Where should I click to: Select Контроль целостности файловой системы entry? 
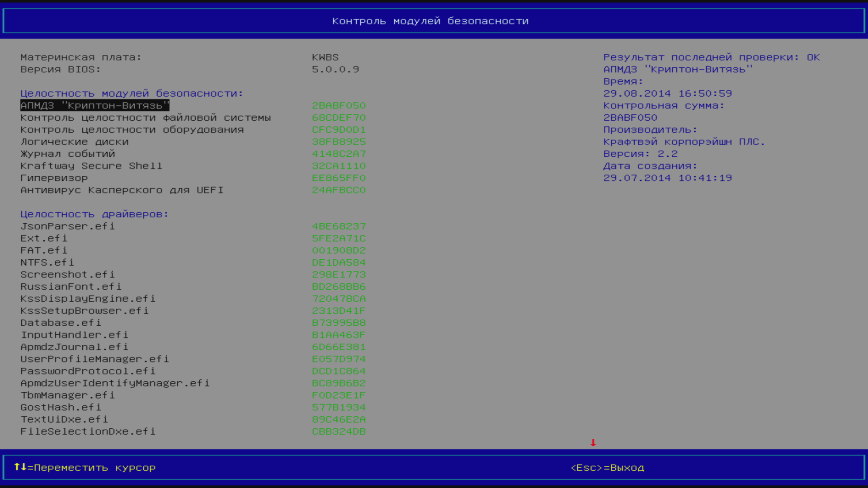[145, 117]
